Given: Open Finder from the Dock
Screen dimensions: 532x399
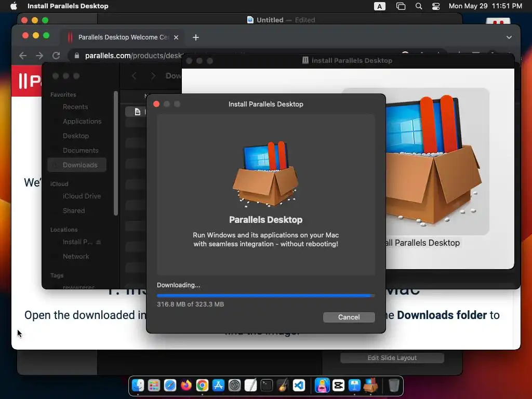Looking at the screenshot, I should [x=138, y=385].
